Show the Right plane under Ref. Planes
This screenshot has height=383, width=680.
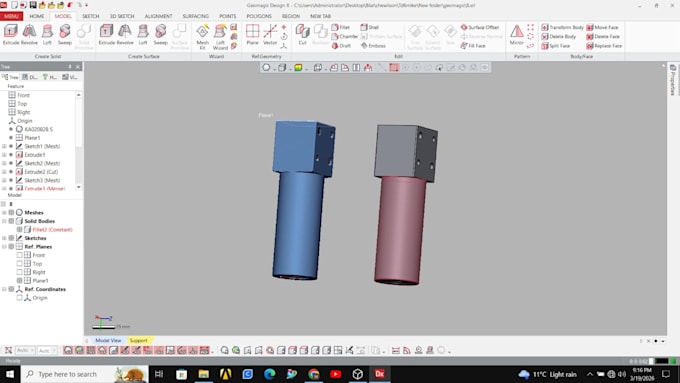click(20, 272)
